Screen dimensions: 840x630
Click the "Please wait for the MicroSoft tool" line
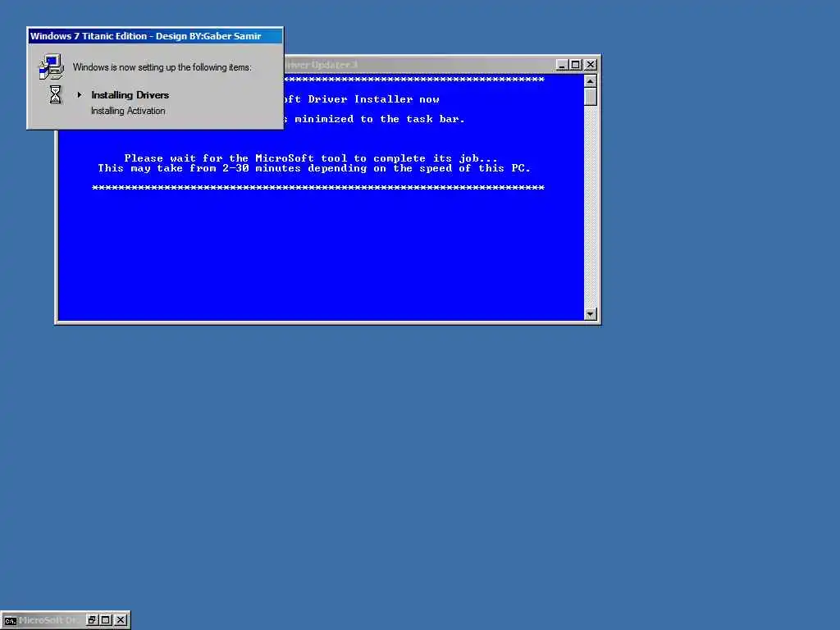[311, 158]
